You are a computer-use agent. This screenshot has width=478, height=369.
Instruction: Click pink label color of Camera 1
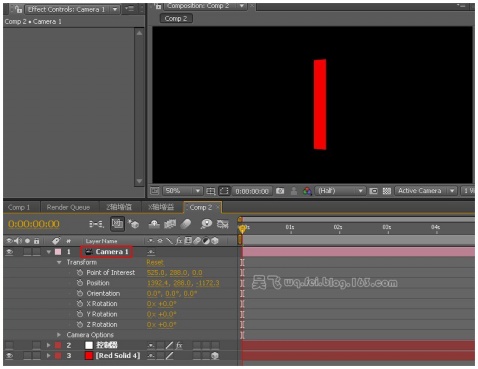tap(58, 252)
